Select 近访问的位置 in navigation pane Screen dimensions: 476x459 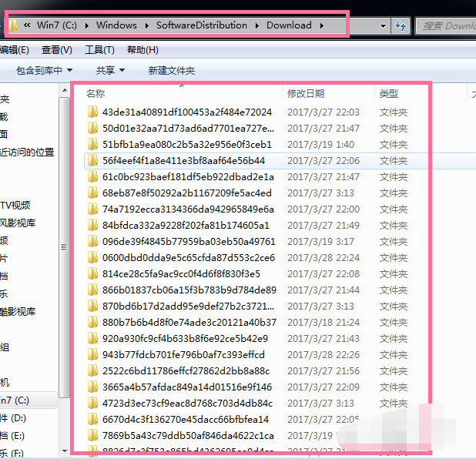click(27, 152)
